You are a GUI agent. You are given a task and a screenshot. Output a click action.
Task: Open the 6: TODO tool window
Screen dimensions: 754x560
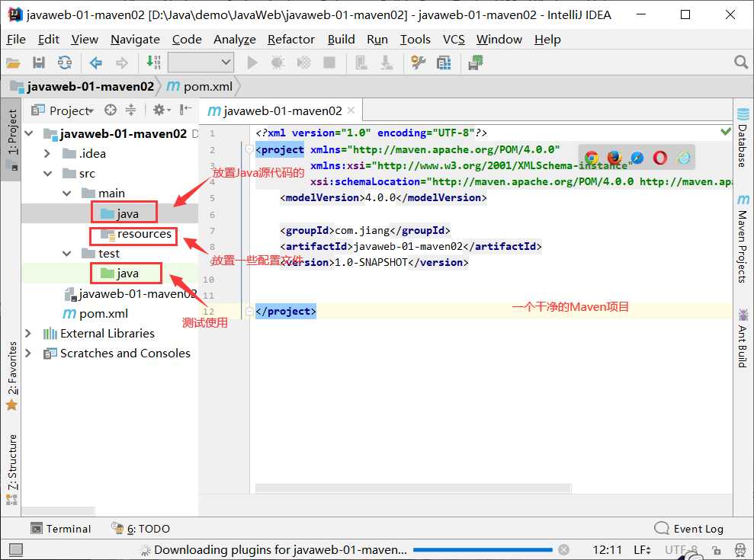[x=140, y=529]
